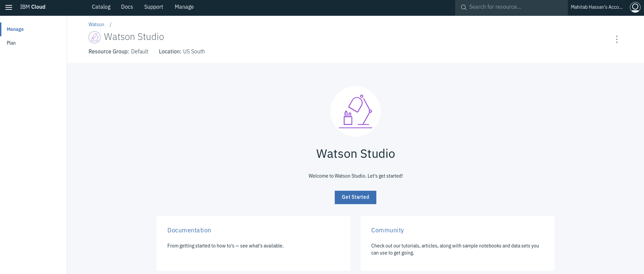Open the Documentation card link
The height and width of the screenshot is (274, 644).
pyautogui.click(x=189, y=230)
